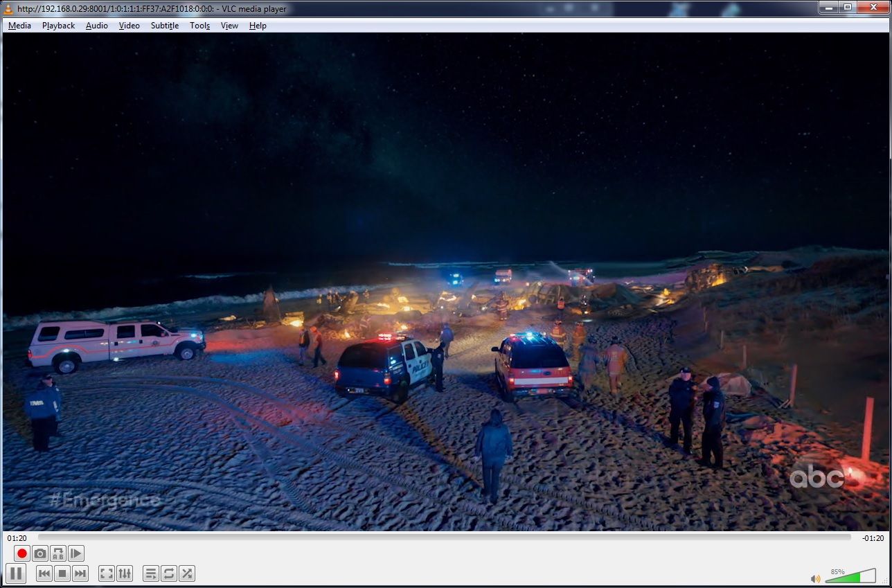
Task: Open the Subtitle menu
Action: pos(165,26)
